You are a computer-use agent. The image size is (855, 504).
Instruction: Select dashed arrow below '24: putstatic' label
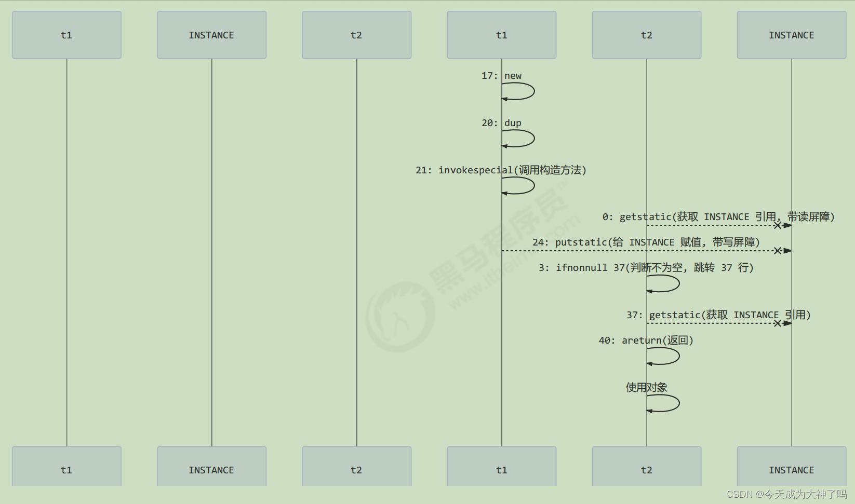point(647,251)
